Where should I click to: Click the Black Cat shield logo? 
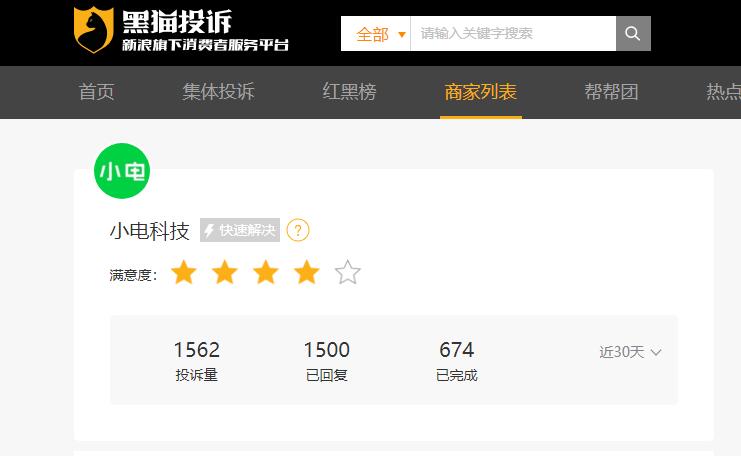[x=94, y=30]
